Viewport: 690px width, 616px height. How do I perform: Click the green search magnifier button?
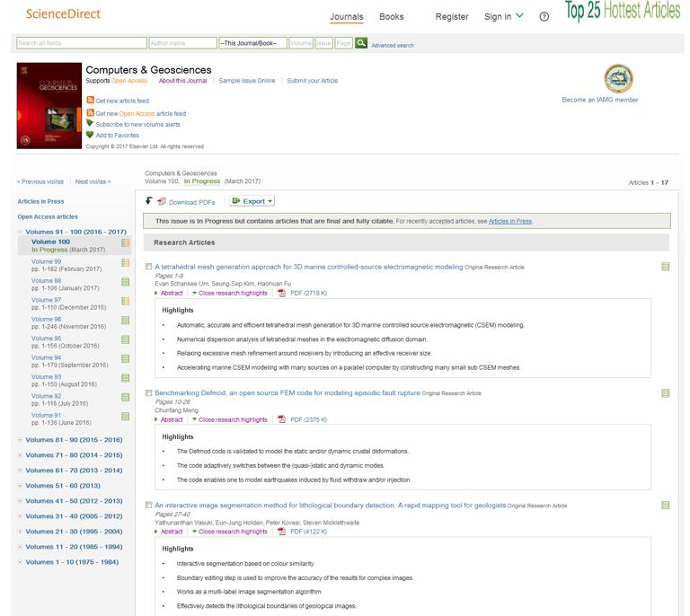(361, 43)
